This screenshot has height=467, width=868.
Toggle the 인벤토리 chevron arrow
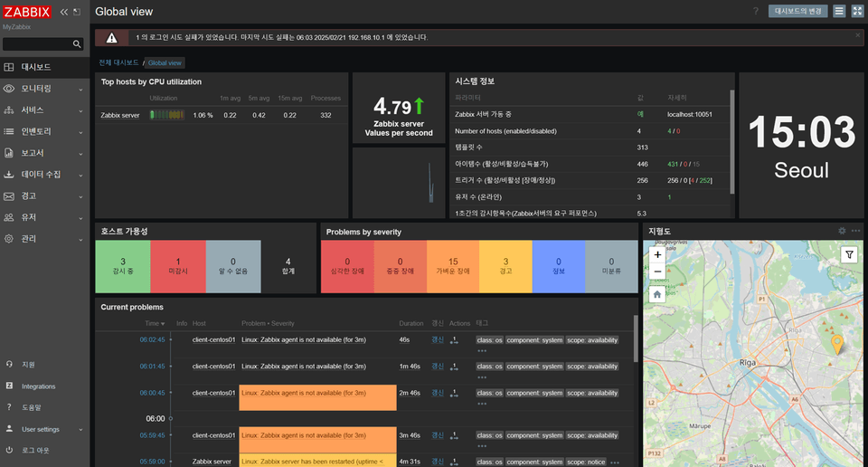[x=80, y=132]
